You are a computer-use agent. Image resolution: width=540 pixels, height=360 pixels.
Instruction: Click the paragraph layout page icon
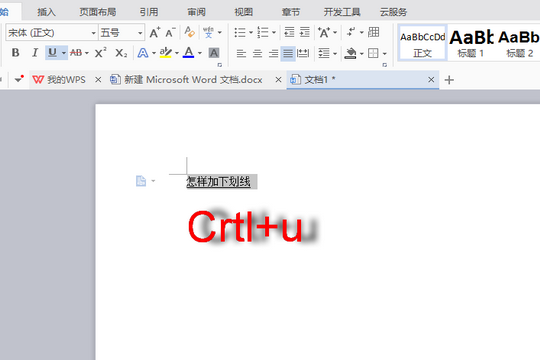[141, 181]
